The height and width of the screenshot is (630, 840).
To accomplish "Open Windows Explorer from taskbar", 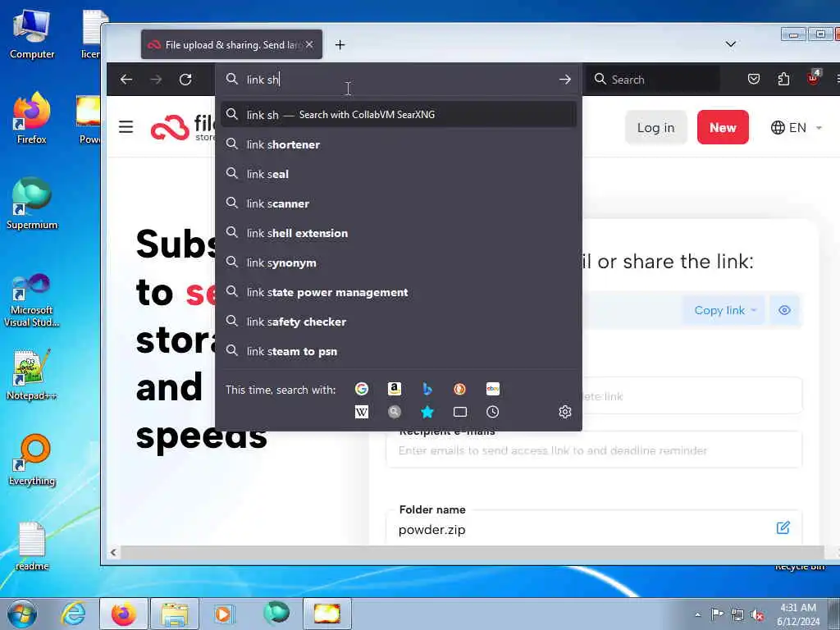I will (x=175, y=614).
